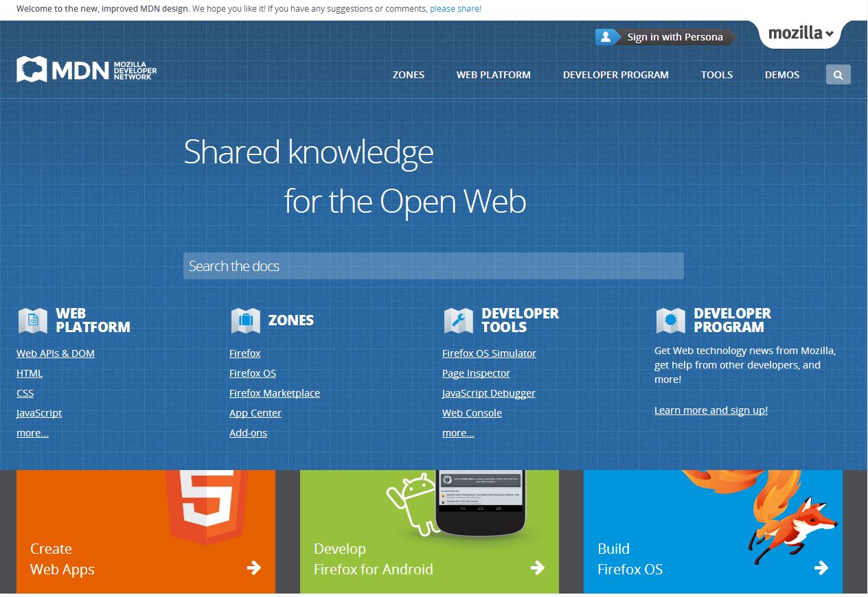Open the Firefox zone link
868x597 pixels.
click(x=245, y=353)
